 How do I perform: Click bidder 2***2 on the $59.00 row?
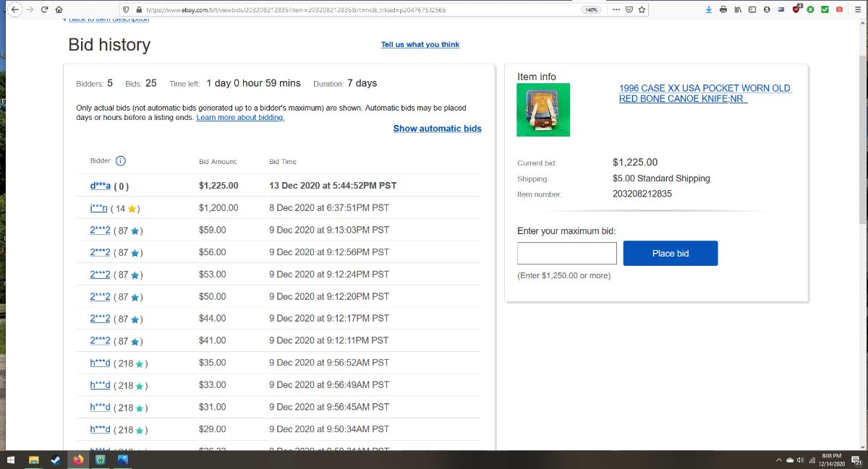[100, 231]
